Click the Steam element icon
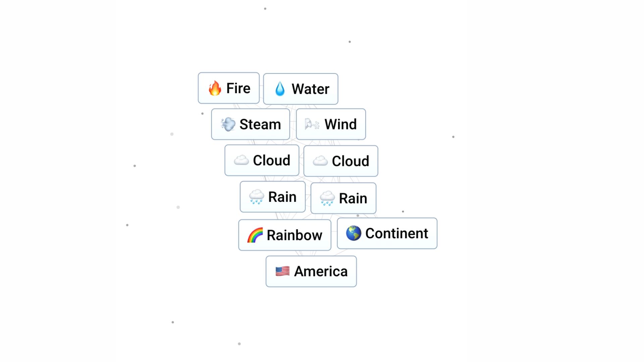644x362 pixels. pos(228,125)
